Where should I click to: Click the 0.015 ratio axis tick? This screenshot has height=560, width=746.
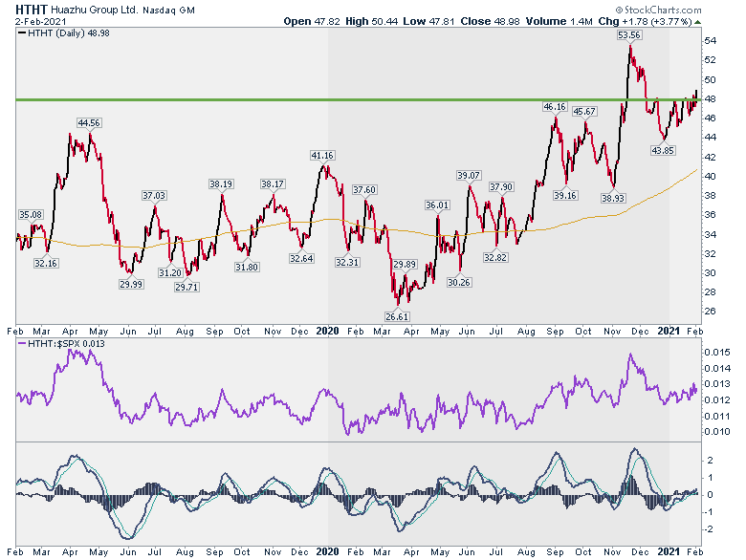[x=717, y=353]
